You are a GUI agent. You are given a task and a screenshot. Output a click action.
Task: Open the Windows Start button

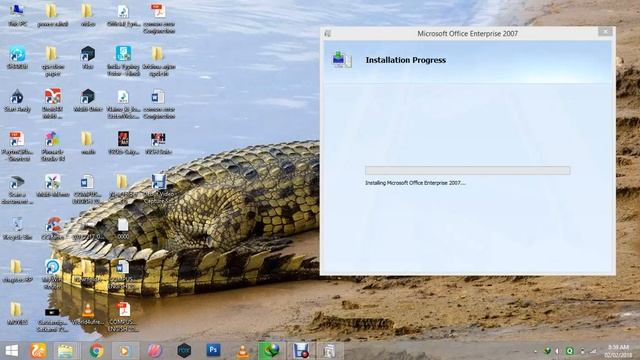[11, 351]
